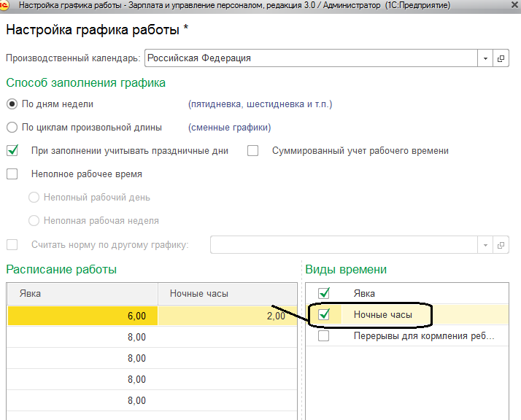The height and width of the screenshot is (420, 521).
Task: Tick the Неполное рабочее время checkbox
Action: pyautogui.click(x=12, y=174)
